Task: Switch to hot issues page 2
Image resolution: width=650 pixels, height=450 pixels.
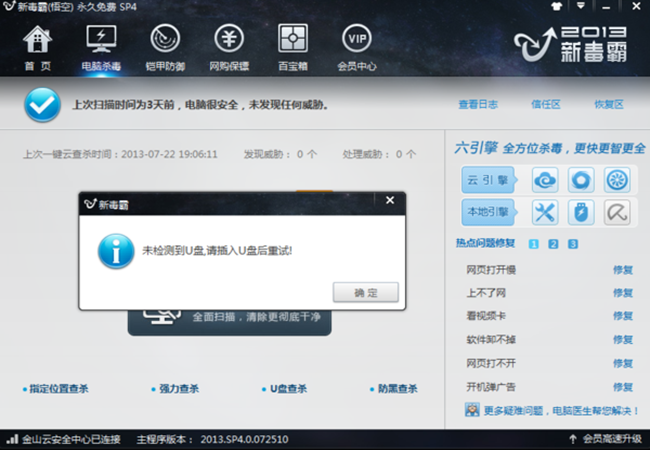Action: [553, 244]
